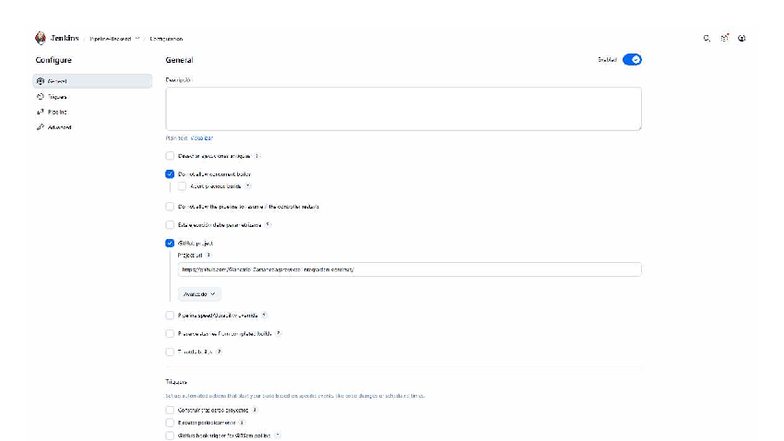
Task: Open the user account icon in header
Action: (742, 38)
